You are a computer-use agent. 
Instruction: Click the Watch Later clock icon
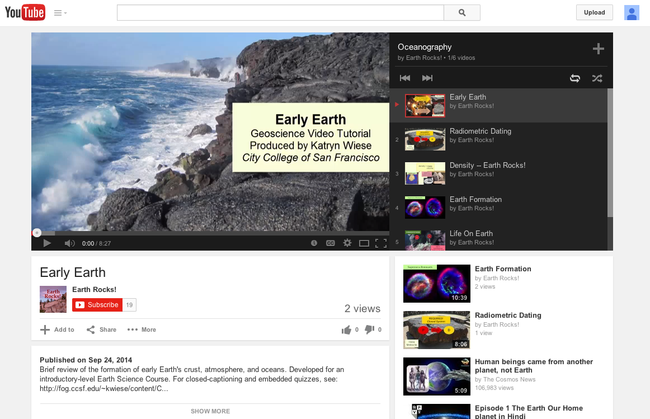(x=314, y=243)
